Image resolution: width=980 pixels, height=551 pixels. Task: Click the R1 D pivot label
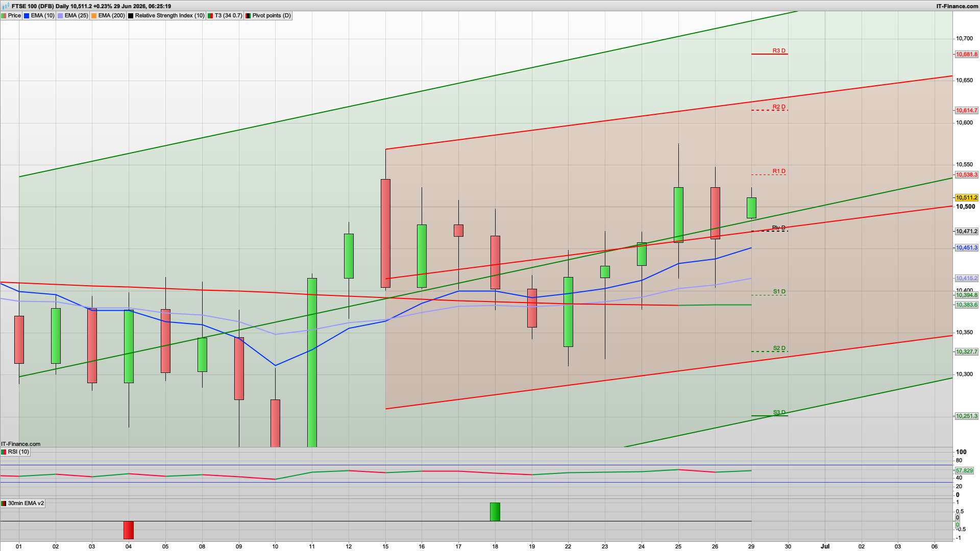pos(779,171)
